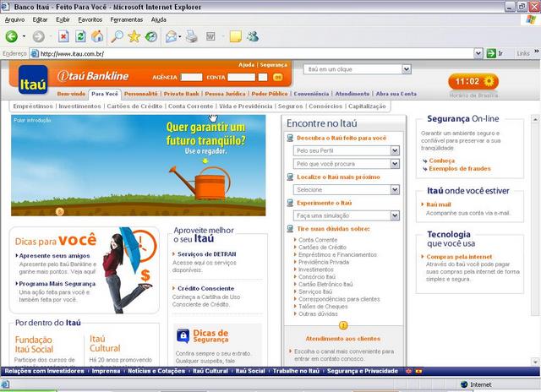Click the green Back arrow button

pyautogui.click(x=11, y=36)
